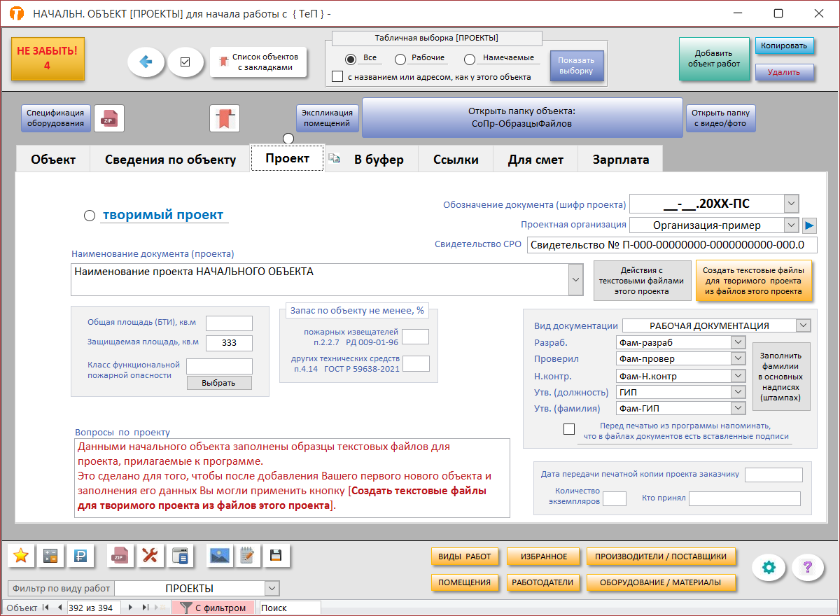Click the blue back arrow button
The height and width of the screenshot is (616, 840).
(146, 62)
